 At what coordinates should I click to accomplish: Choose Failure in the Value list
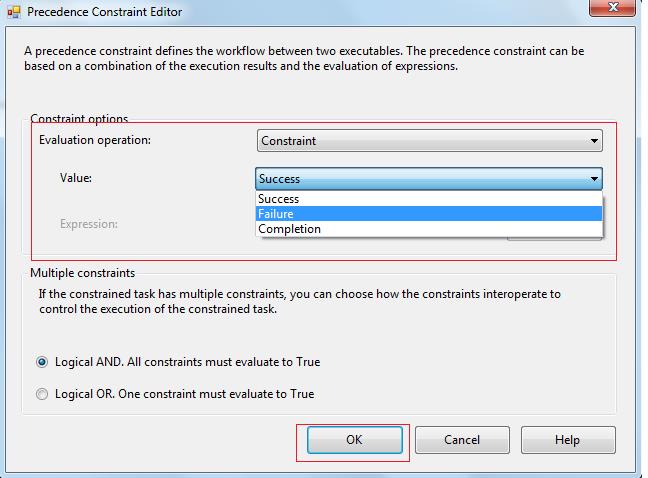(276, 214)
